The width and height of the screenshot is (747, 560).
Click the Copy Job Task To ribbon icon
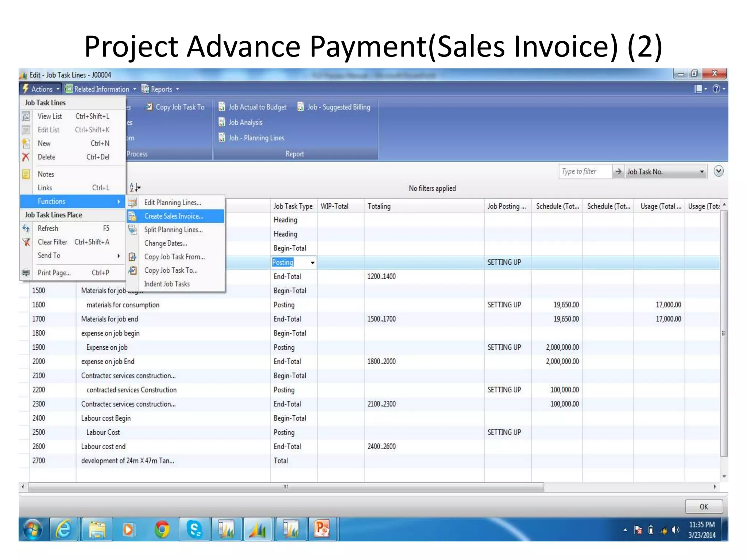149,107
